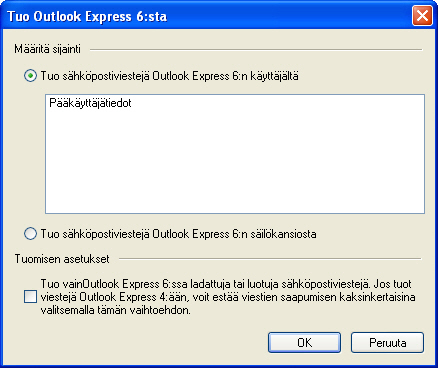The image size is (438, 368).
Task: Confirm the import with the OK button
Action: [x=304, y=342]
